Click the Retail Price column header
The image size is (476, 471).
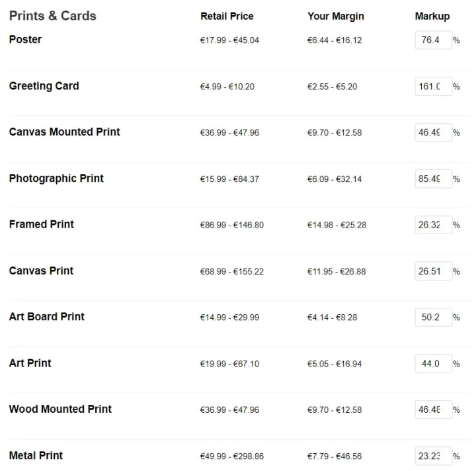[x=227, y=16]
